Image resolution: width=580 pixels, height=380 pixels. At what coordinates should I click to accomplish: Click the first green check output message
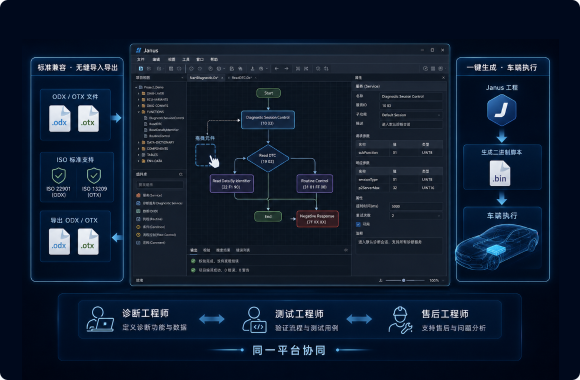click(215, 261)
